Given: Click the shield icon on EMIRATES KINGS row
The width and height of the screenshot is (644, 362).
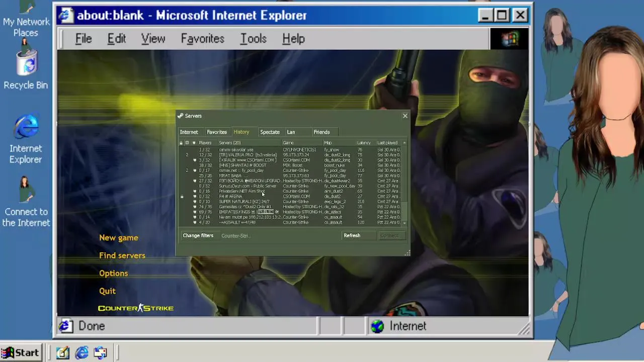Looking at the screenshot, I should (x=194, y=212).
